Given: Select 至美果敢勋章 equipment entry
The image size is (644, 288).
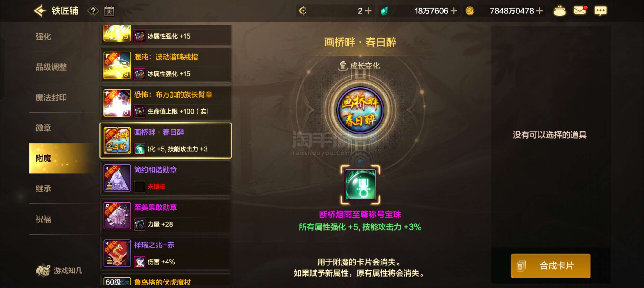Looking at the screenshot, I should [165, 216].
